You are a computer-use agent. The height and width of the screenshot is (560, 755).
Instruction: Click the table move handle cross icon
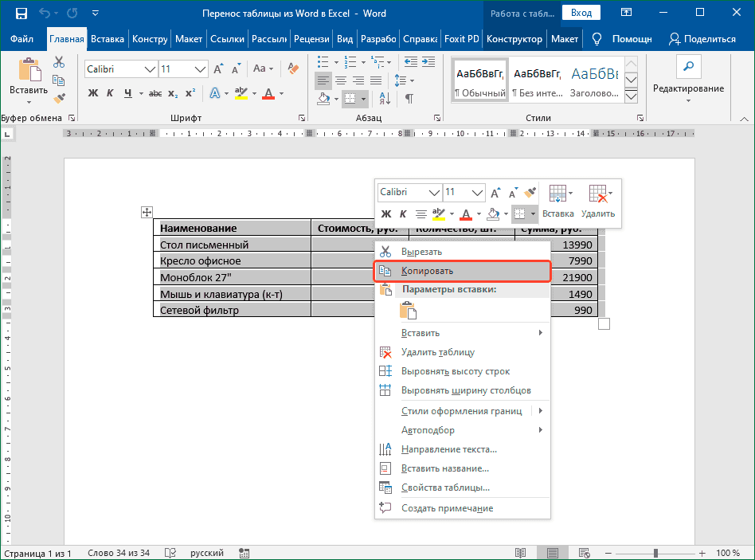(x=147, y=212)
